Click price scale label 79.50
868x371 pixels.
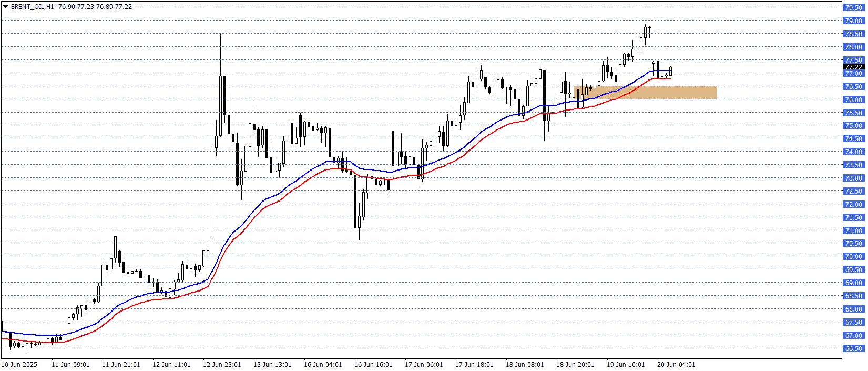[853, 8]
